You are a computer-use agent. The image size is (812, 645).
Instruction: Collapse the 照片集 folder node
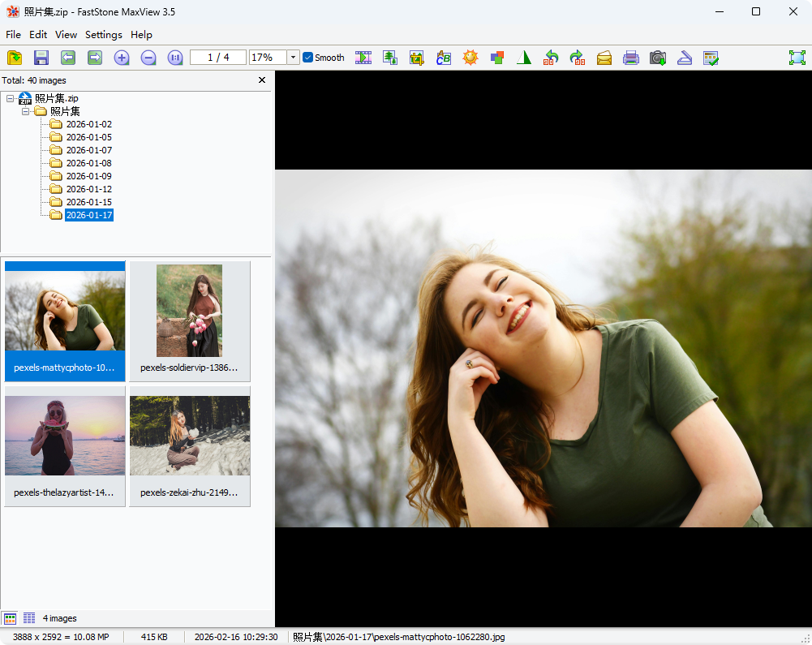point(25,111)
